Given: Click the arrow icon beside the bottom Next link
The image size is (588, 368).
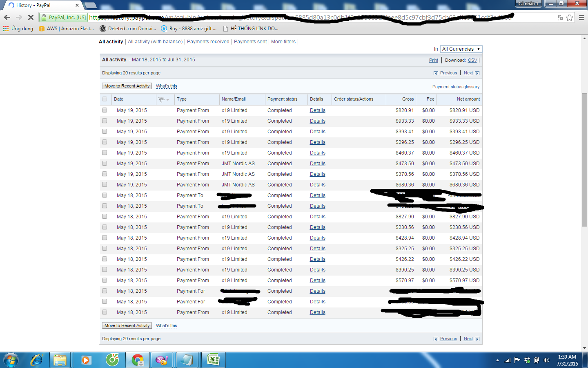Looking at the screenshot, I should [x=477, y=339].
